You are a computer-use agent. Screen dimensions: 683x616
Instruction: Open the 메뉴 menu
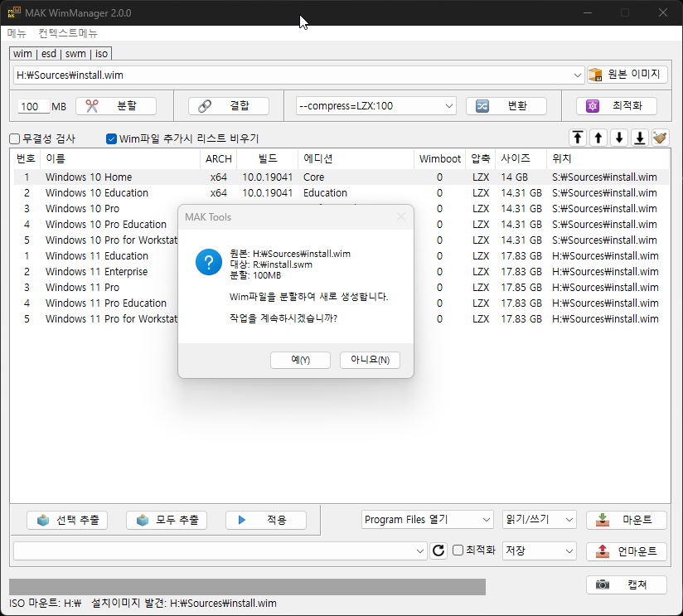17,33
